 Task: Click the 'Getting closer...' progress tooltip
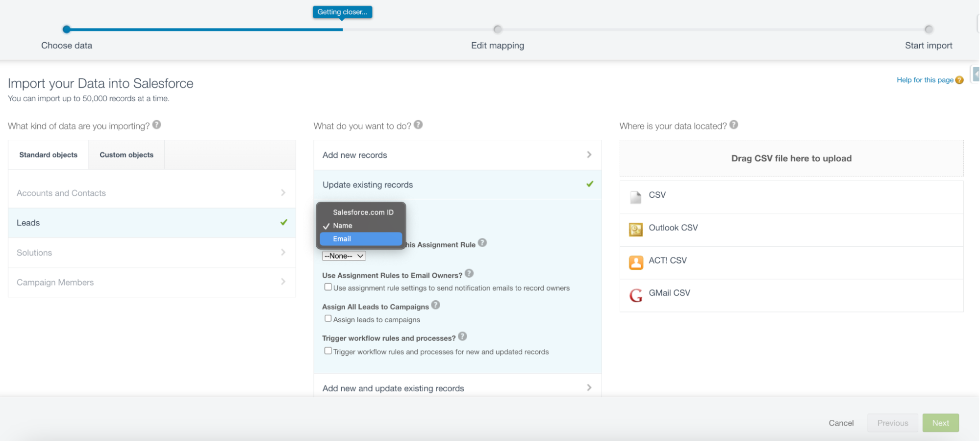coord(342,12)
